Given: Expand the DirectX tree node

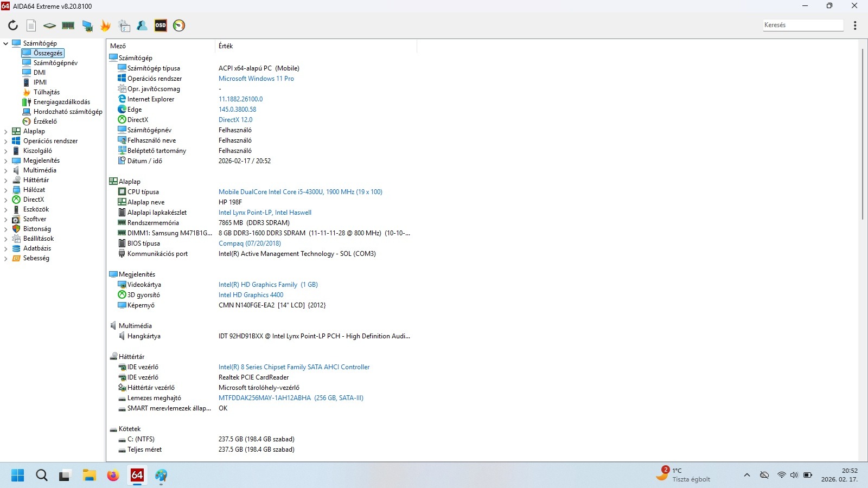Looking at the screenshot, I should coord(6,200).
